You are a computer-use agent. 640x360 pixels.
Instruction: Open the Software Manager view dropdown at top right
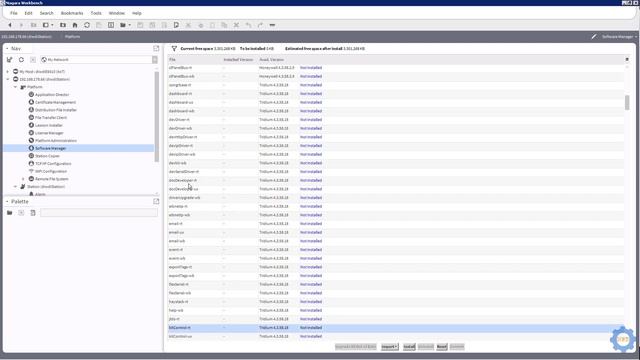(619, 37)
